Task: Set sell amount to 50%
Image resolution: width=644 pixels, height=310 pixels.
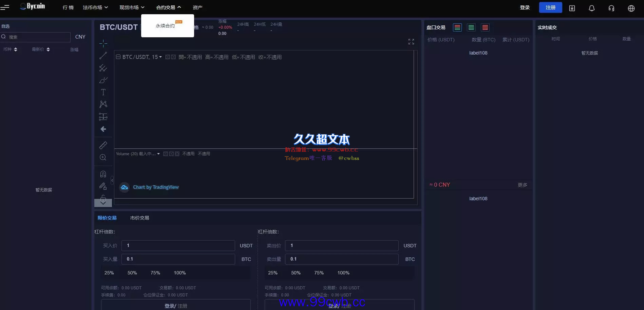Action: [296, 273]
